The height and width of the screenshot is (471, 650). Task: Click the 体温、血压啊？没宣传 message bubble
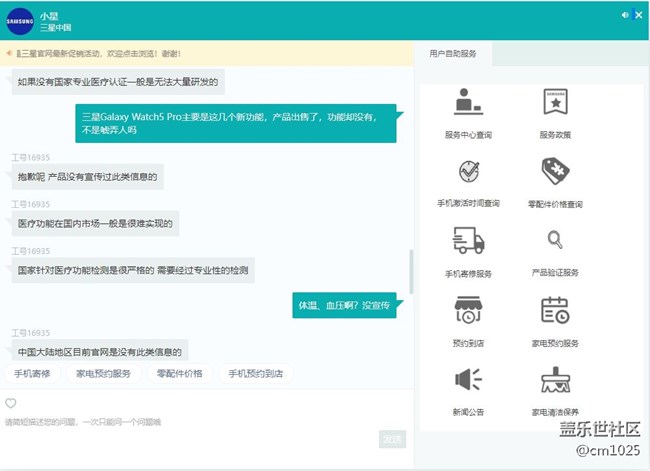coord(344,306)
